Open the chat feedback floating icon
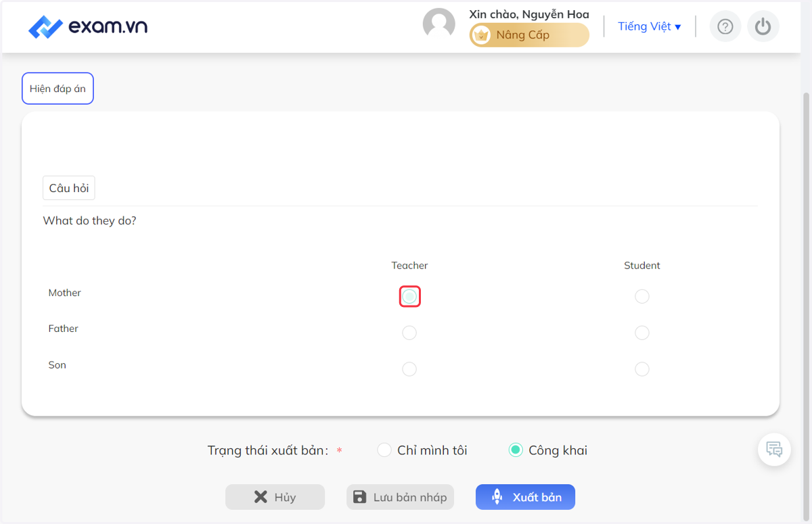The image size is (812, 524). coord(774,449)
